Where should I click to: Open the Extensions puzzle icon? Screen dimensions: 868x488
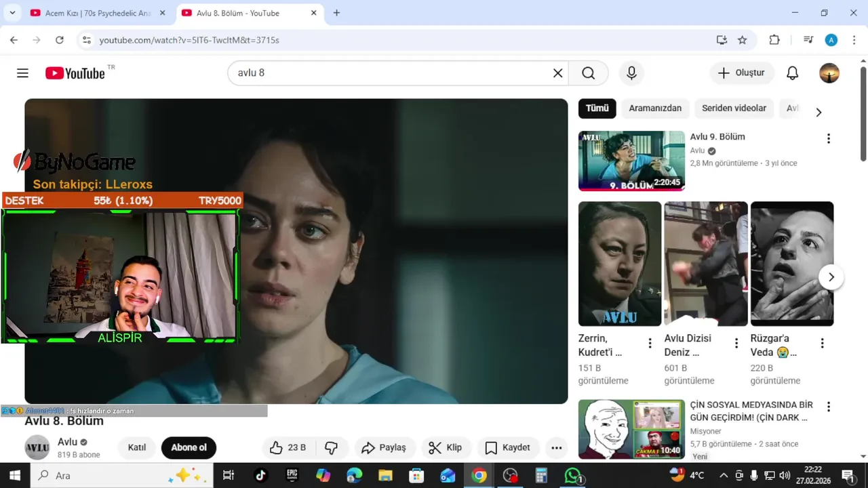point(774,40)
